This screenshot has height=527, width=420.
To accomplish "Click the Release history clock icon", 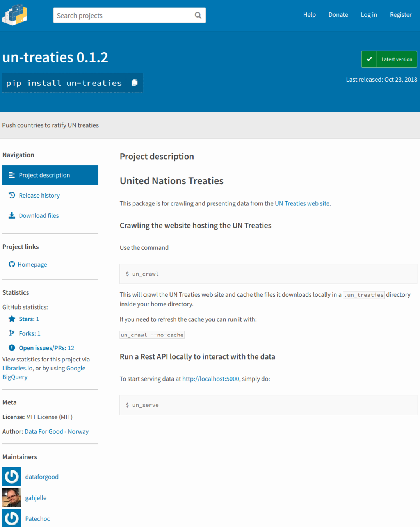I will point(12,195).
